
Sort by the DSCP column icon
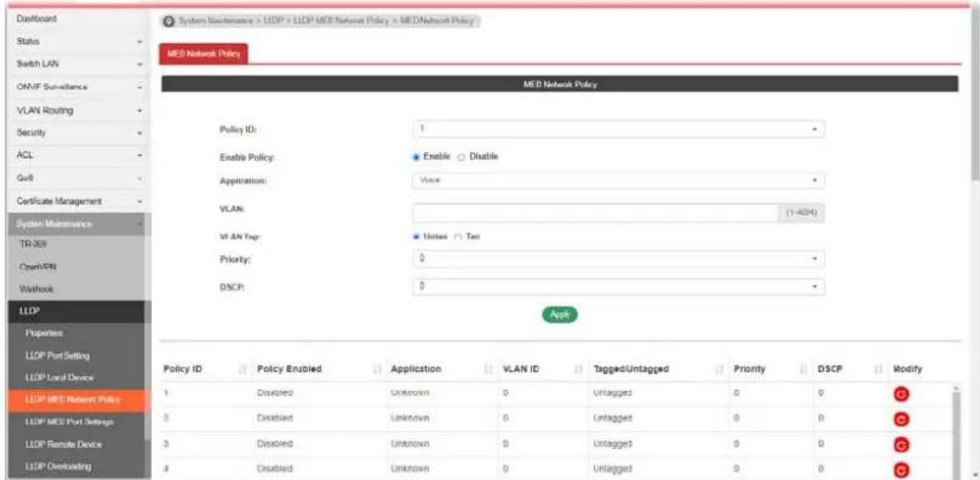(881, 369)
